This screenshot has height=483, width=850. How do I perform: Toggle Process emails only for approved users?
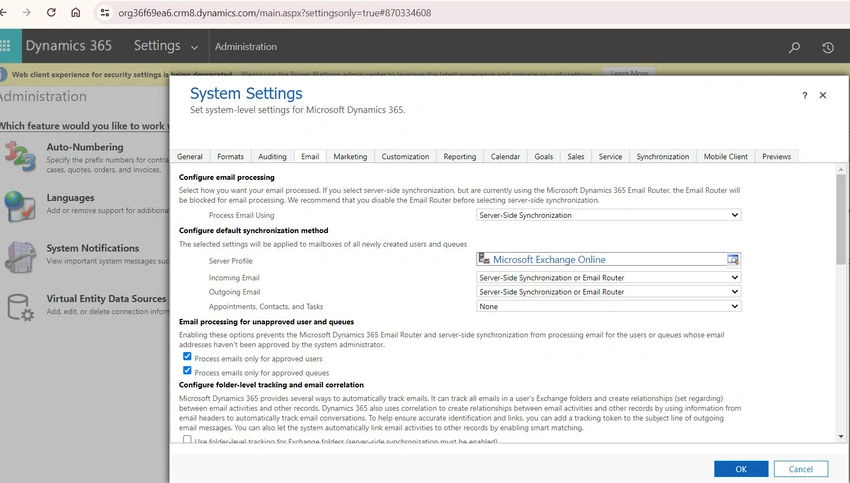click(187, 357)
